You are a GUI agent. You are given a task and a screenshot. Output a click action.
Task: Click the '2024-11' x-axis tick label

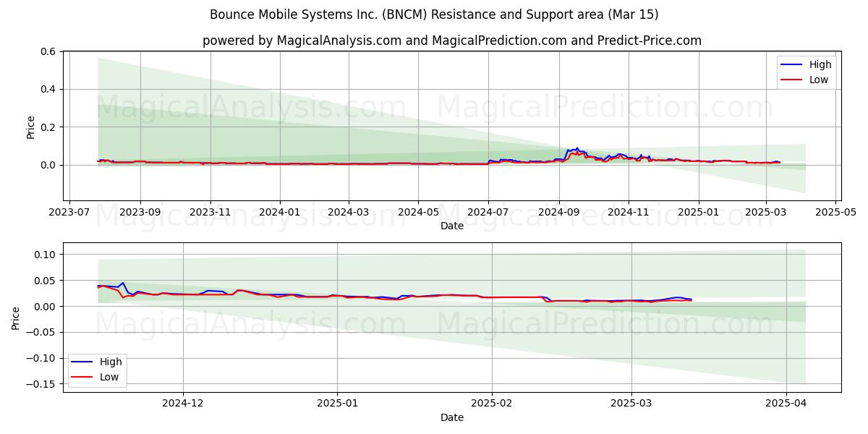pyautogui.click(x=629, y=213)
